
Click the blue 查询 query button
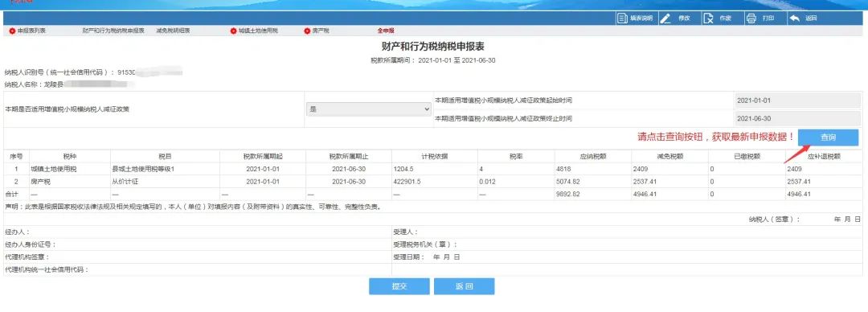pos(828,138)
